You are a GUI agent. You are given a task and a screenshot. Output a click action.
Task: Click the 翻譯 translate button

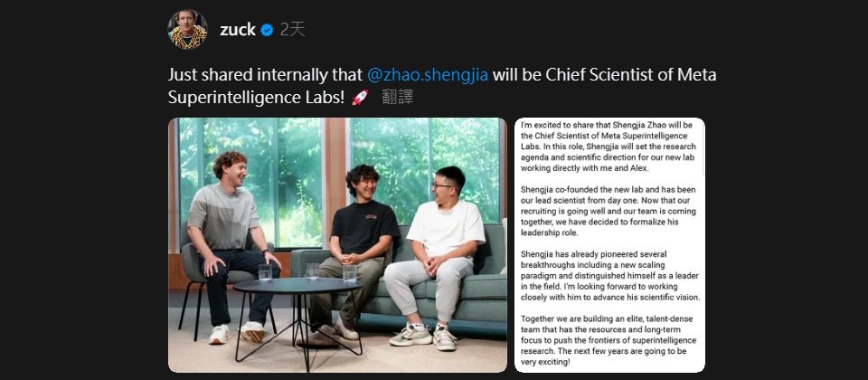pyautogui.click(x=398, y=98)
